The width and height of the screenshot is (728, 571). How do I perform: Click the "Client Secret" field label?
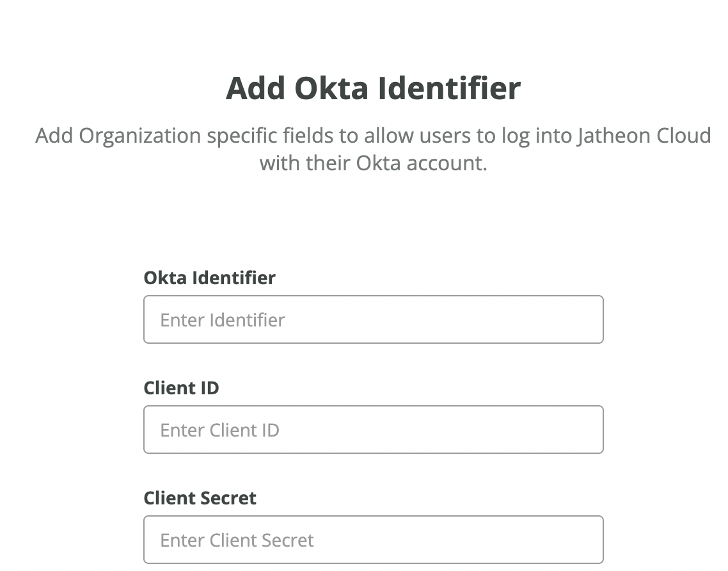(200, 497)
